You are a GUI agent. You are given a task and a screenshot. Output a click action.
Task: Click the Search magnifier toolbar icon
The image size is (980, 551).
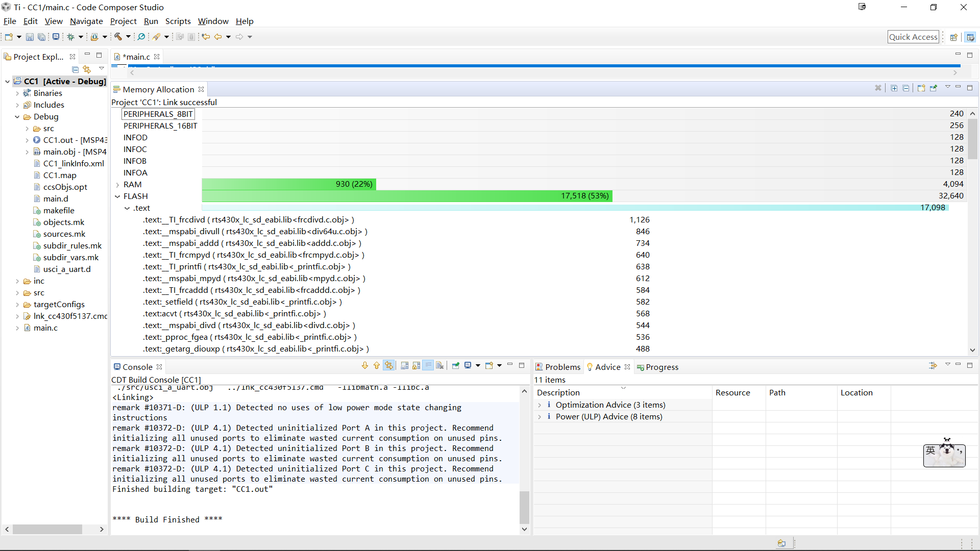[141, 37]
